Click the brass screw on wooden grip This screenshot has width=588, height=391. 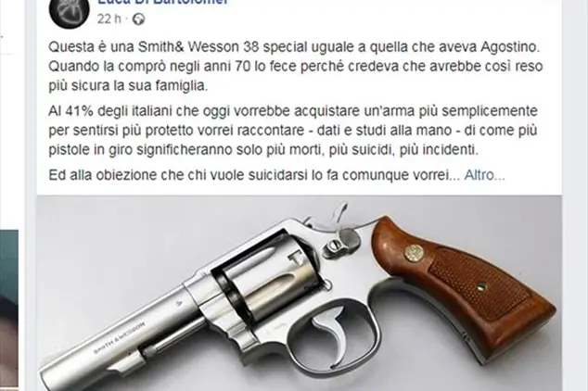click(481, 287)
